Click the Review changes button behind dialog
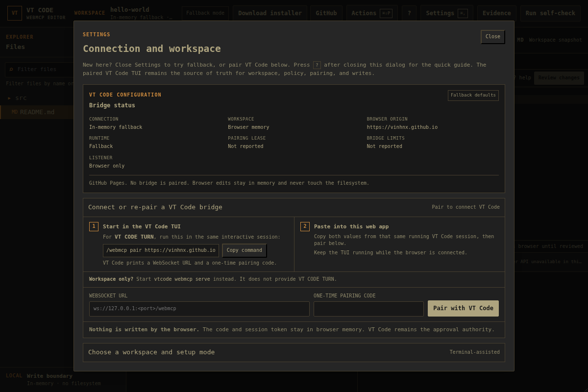The width and height of the screenshot is (588, 392). (x=559, y=78)
